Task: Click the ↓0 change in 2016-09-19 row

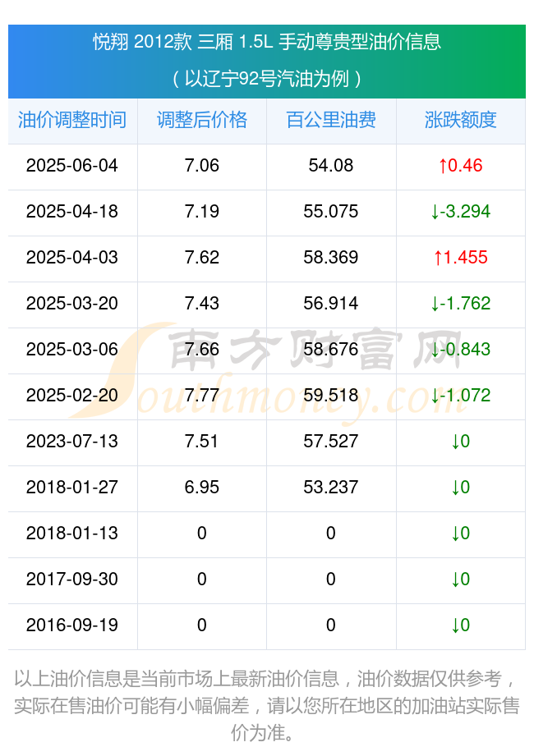Action: tap(461, 625)
